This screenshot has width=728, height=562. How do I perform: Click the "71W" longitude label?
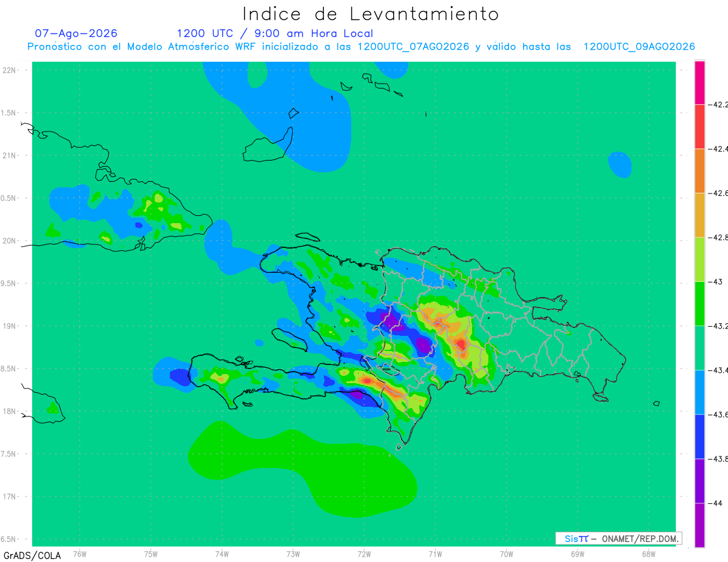pyautogui.click(x=435, y=553)
